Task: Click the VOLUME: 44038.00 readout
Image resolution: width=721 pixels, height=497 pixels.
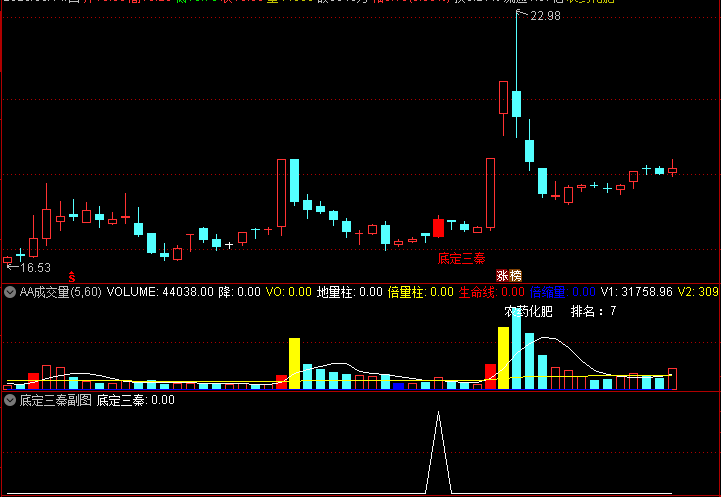Action: tap(160, 292)
